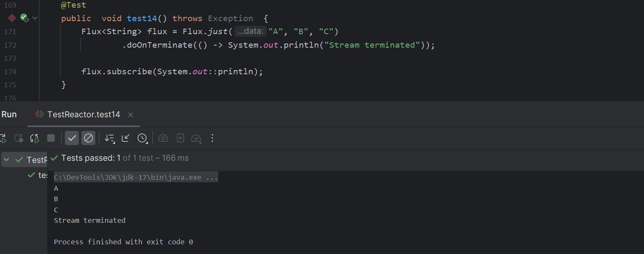Click the doOnTerminate method call

point(159,45)
